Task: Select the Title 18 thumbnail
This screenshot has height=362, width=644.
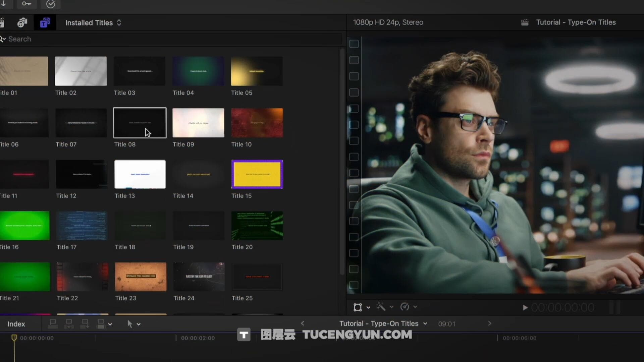Action: (141, 226)
